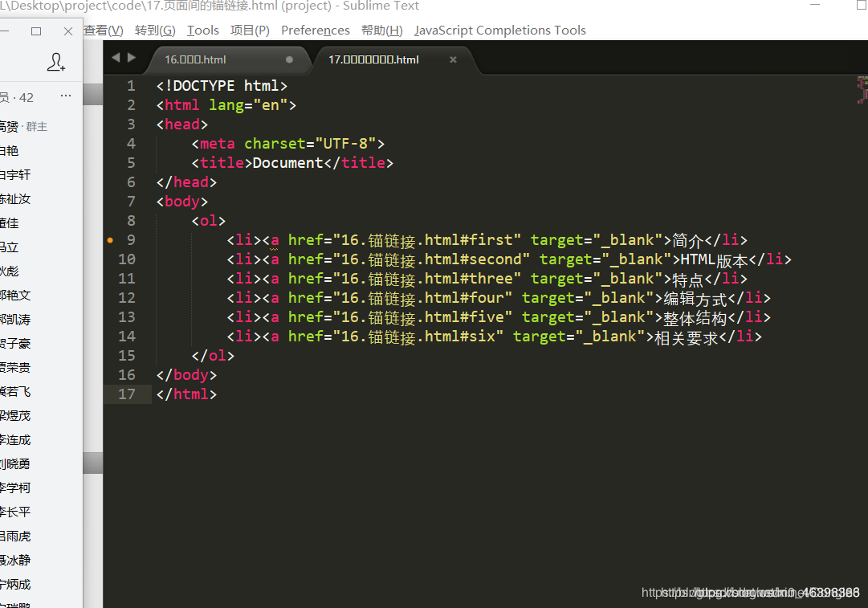The height and width of the screenshot is (608, 868).
Task: Click line number 1 in gutter
Action: [x=131, y=86]
